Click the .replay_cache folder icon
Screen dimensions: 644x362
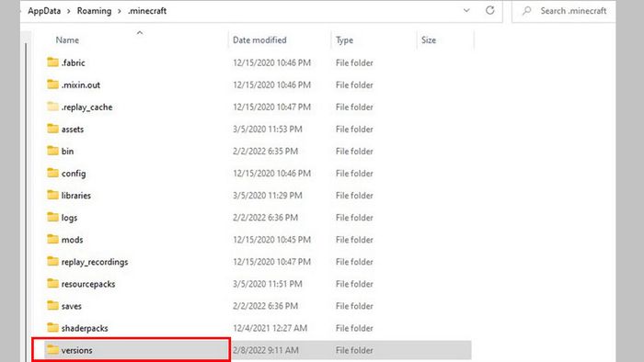(x=52, y=107)
